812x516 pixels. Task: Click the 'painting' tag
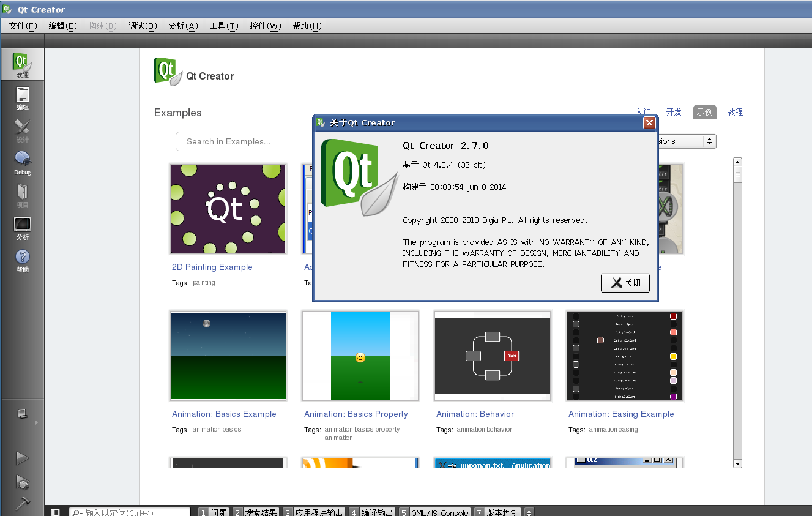204,283
